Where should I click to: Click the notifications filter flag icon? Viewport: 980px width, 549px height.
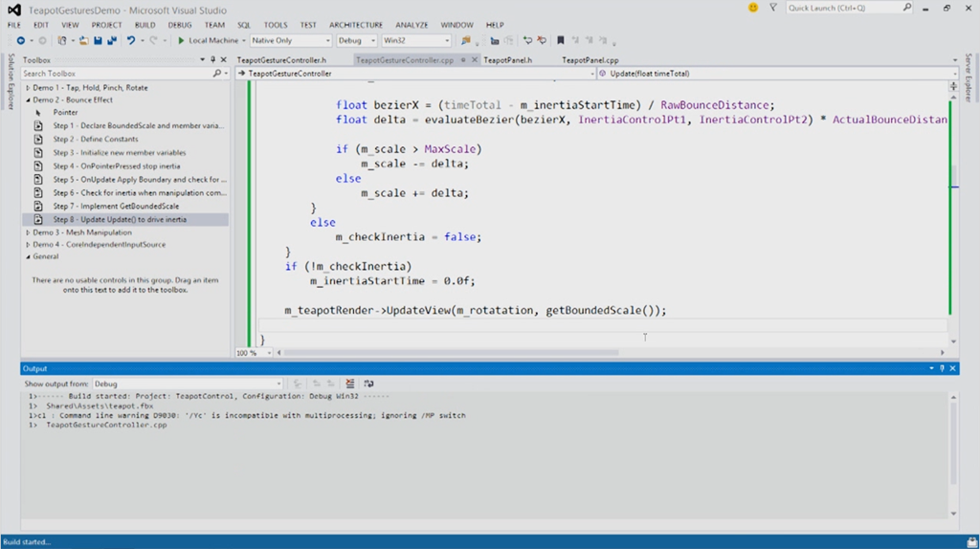point(773,8)
